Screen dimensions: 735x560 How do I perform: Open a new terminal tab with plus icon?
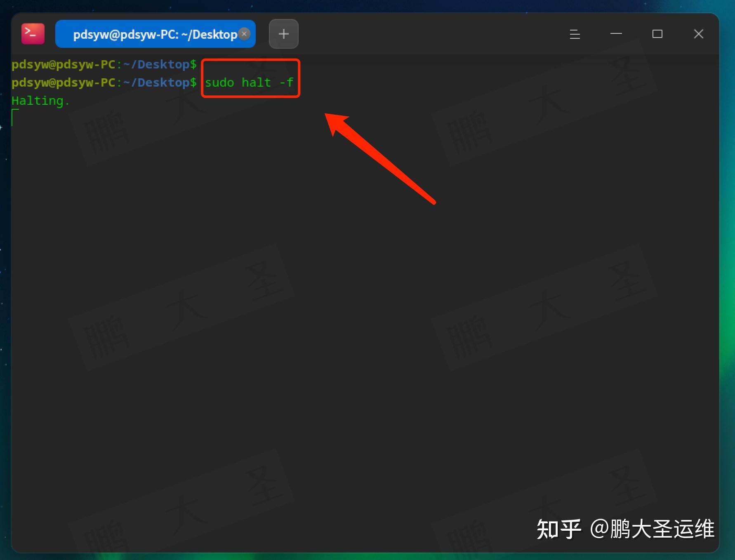[x=283, y=34]
